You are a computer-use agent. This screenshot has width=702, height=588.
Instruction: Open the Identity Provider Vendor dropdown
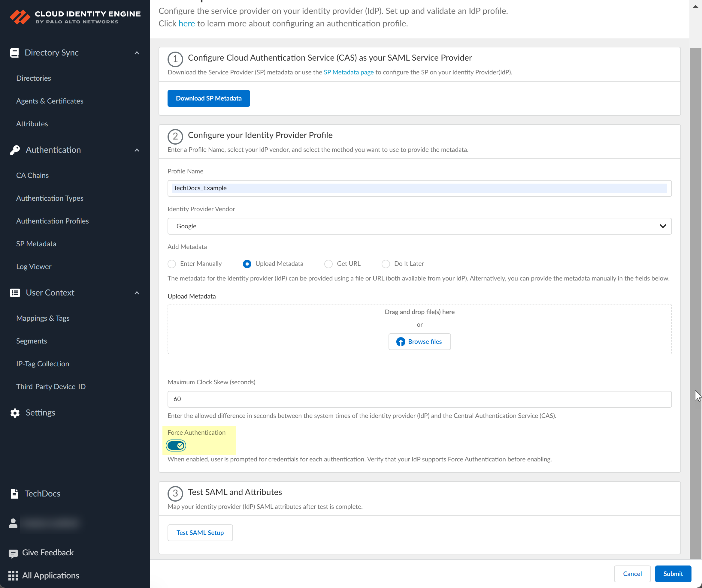point(419,226)
